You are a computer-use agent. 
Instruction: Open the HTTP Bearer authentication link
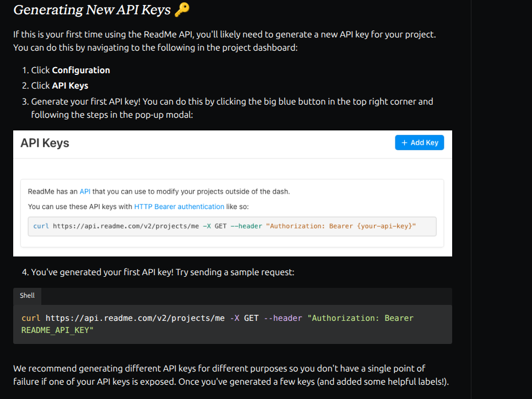pos(179,207)
